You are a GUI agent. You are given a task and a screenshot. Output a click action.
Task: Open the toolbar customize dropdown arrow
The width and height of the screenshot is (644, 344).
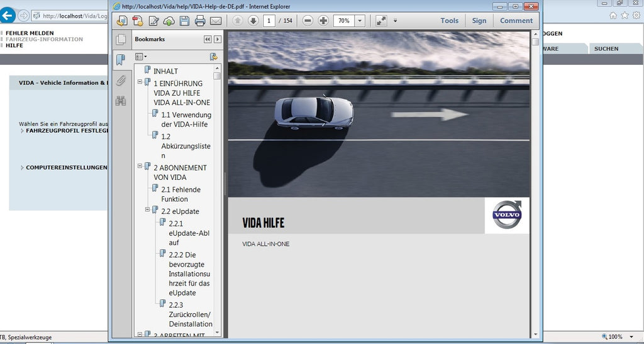(395, 21)
